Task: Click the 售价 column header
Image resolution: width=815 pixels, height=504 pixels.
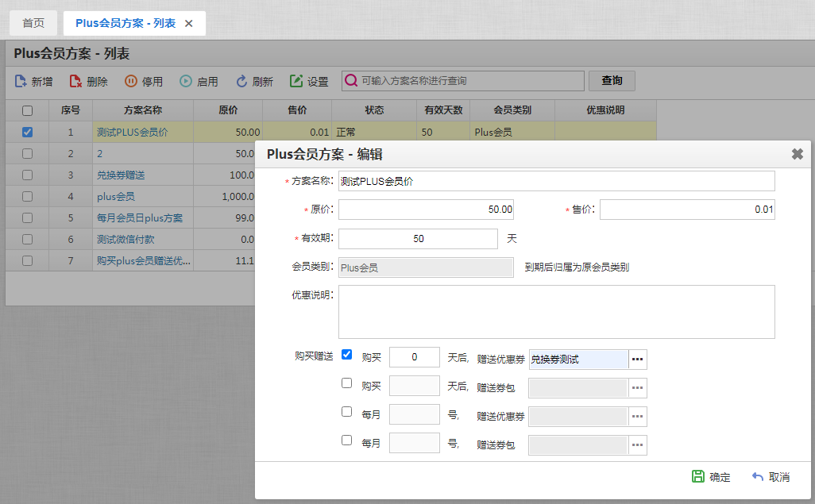Action: 297,110
